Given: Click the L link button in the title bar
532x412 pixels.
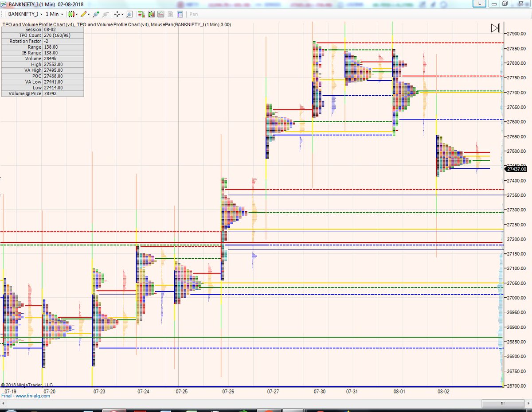Looking at the screenshot, I should pos(479,3).
